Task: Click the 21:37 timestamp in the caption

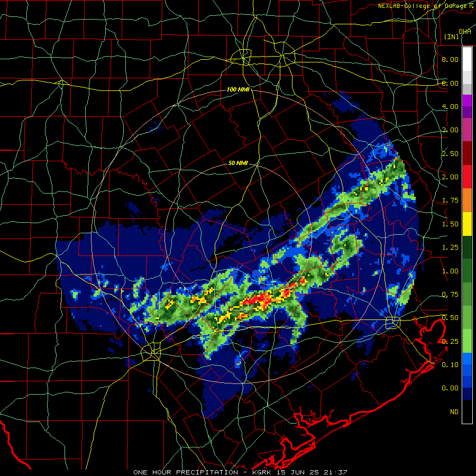Action: (335, 472)
